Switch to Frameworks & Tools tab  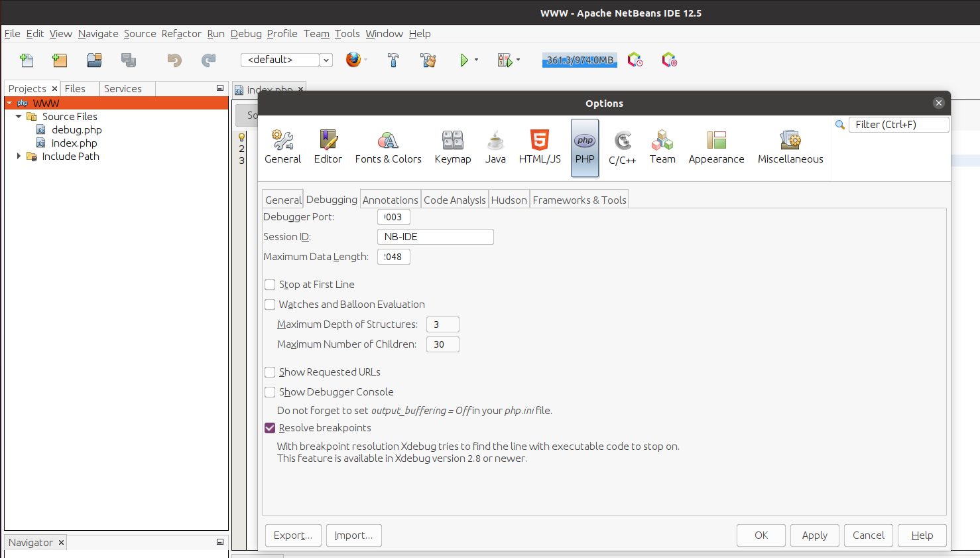pyautogui.click(x=580, y=200)
